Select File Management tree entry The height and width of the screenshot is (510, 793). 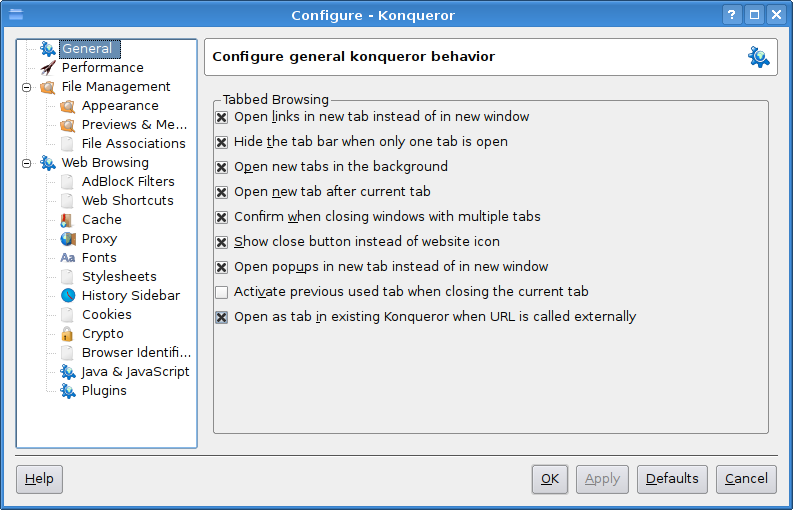pyautogui.click(x=116, y=87)
